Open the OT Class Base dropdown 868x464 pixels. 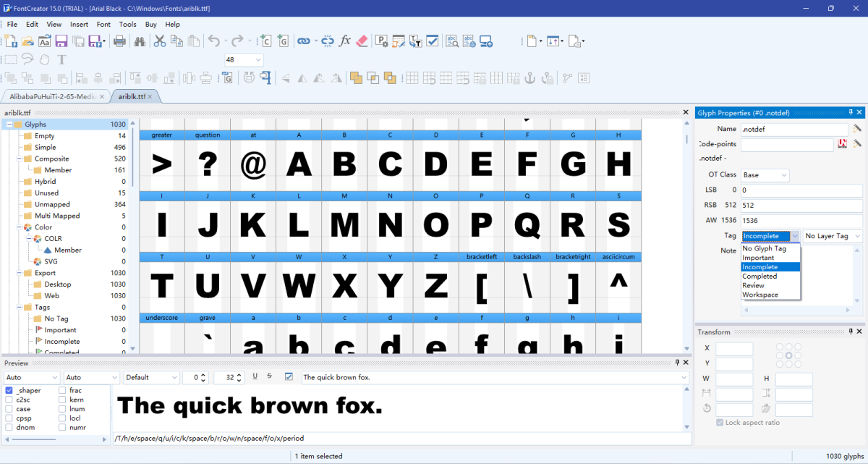(765, 175)
